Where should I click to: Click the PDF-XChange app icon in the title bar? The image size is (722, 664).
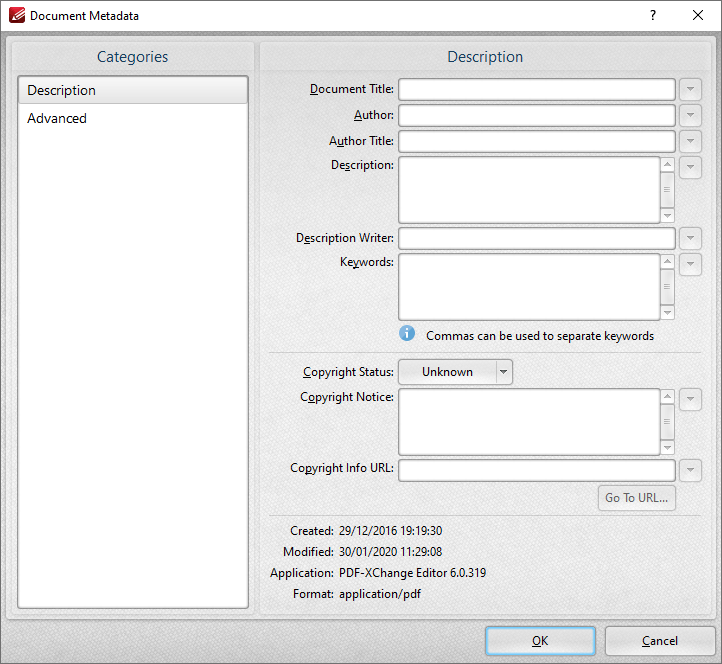pyautogui.click(x=17, y=15)
